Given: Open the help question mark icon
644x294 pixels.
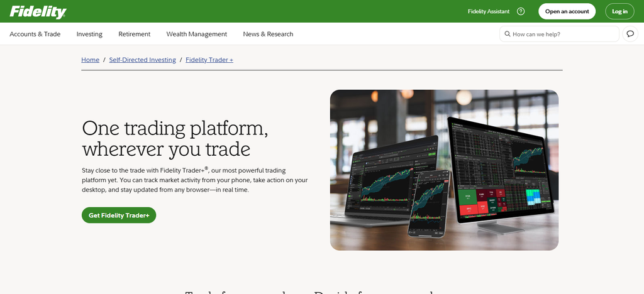Looking at the screenshot, I should coord(521,11).
